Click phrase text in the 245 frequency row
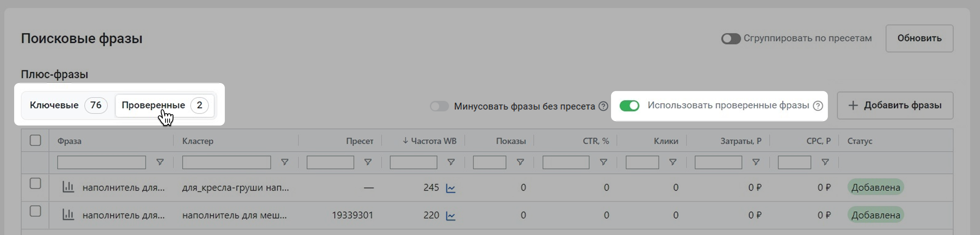Image resolution: width=980 pixels, height=235 pixels. (x=124, y=187)
